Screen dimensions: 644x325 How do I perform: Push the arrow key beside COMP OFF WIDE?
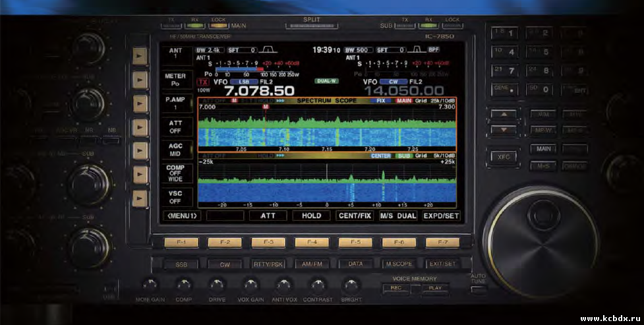pos(140,174)
